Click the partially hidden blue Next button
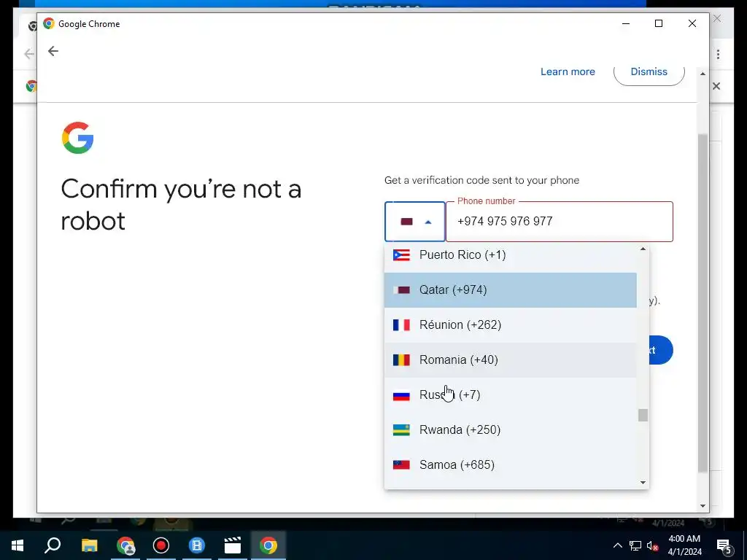747x560 pixels. [661, 350]
